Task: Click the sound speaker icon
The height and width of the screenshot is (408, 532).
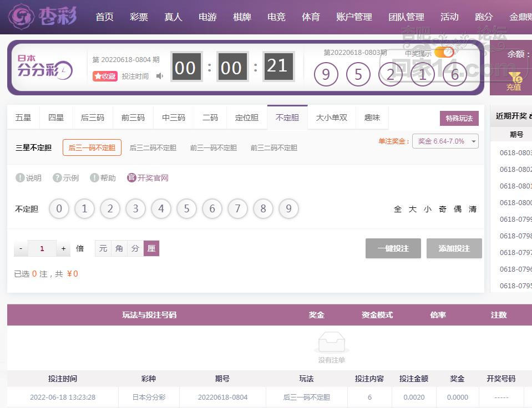Action: coord(160,76)
